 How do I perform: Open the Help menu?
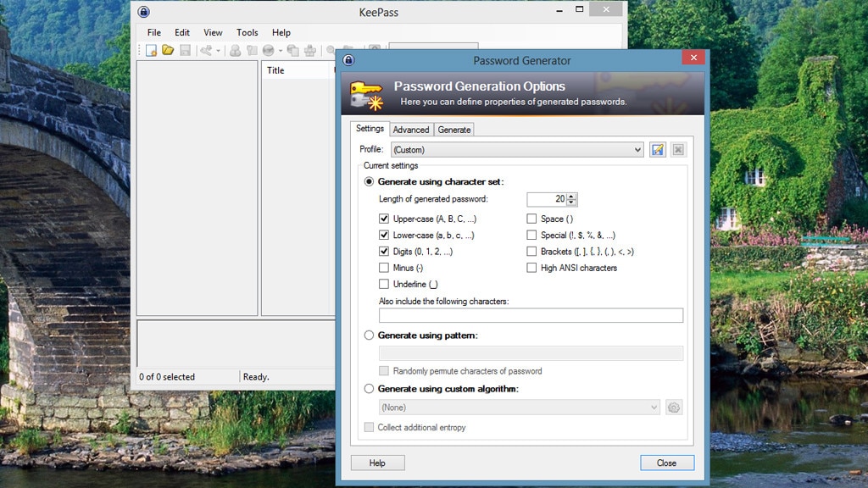pyautogui.click(x=281, y=33)
